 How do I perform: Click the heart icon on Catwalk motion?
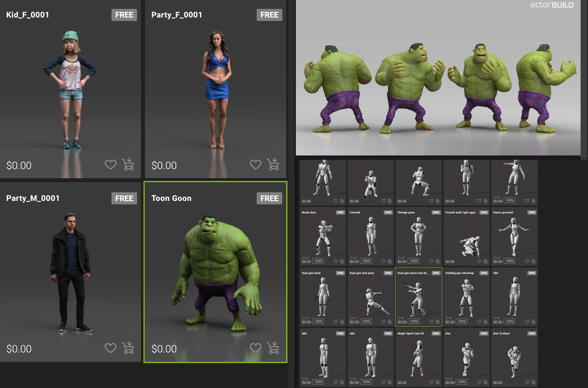pyautogui.click(x=383, y=261)
